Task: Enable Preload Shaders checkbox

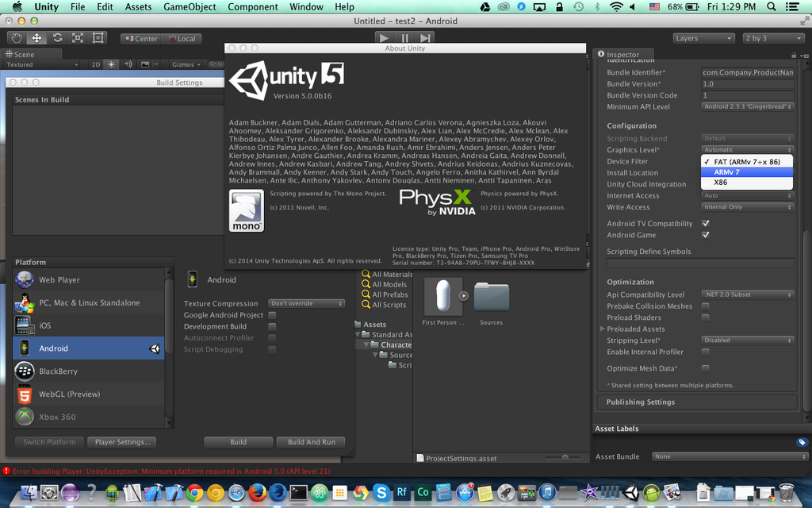Action: 705,317
